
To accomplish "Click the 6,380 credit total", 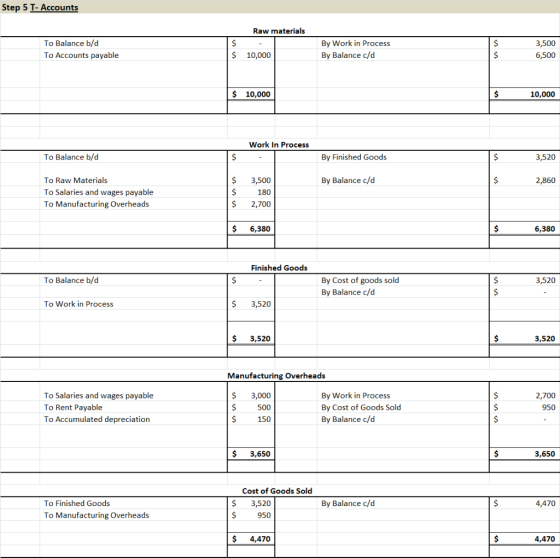I will [x=545, y=229].
